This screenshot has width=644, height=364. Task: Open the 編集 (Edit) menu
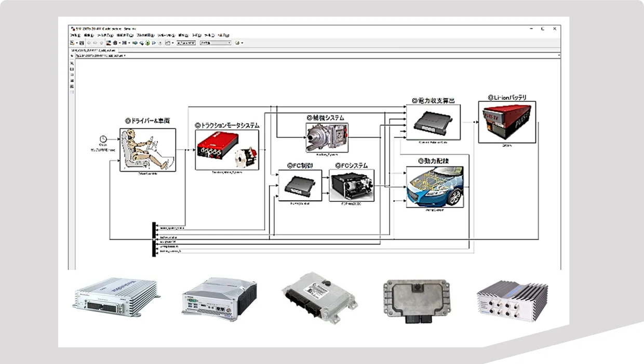coord(89,35)
